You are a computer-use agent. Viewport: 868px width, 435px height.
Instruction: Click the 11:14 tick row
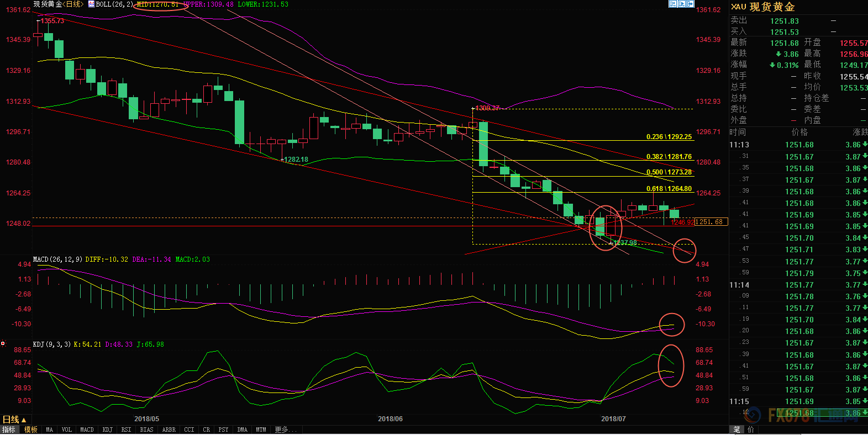pos(798,285)
